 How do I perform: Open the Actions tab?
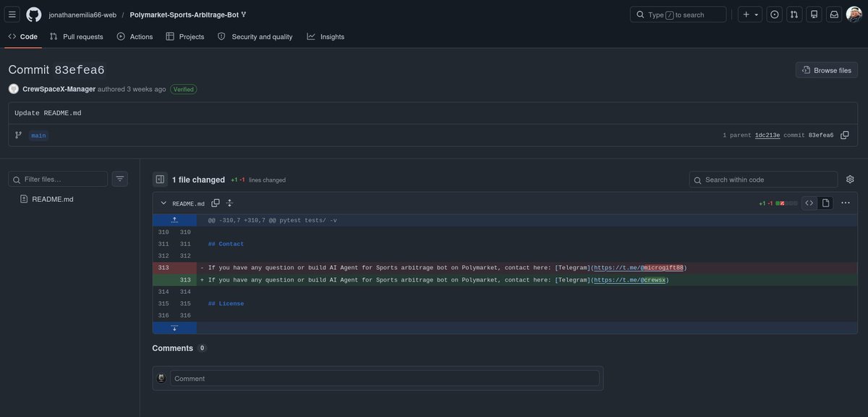[x=135, y=36]
